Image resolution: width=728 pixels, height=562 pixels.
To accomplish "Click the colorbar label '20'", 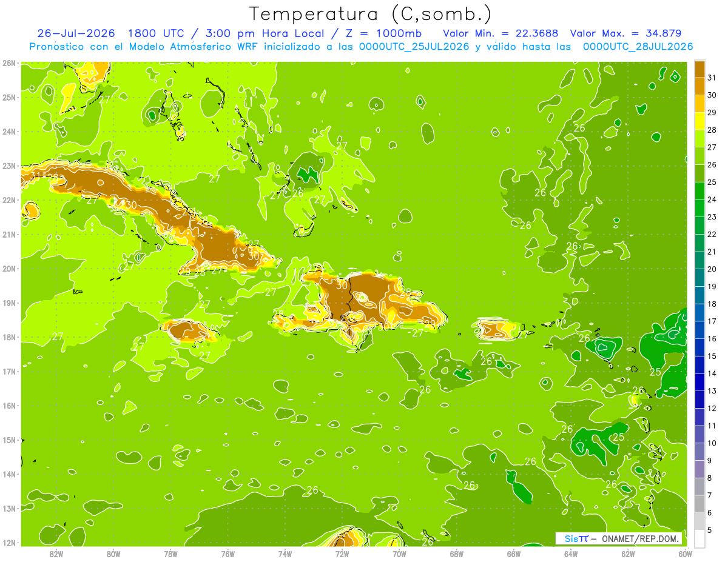I will [x=712, y=269].
